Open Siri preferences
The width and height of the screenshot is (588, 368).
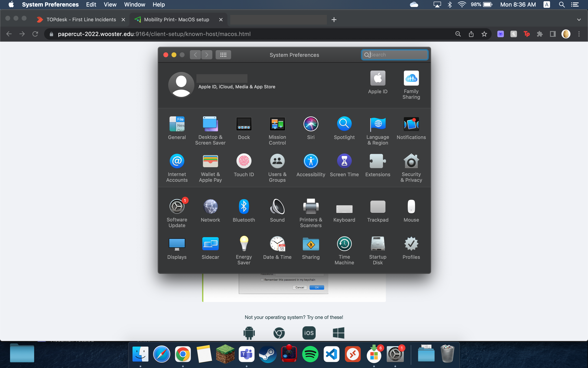[311, 128]
